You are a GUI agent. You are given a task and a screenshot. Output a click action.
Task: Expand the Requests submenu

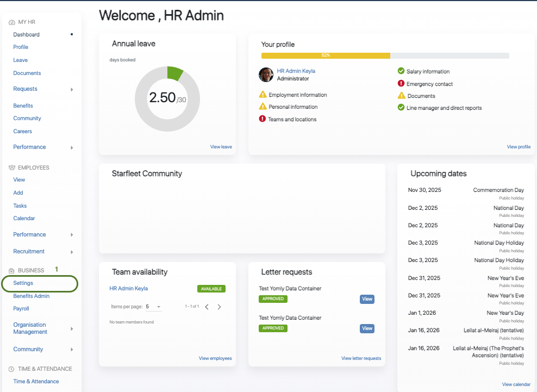(x=72, y=89)
